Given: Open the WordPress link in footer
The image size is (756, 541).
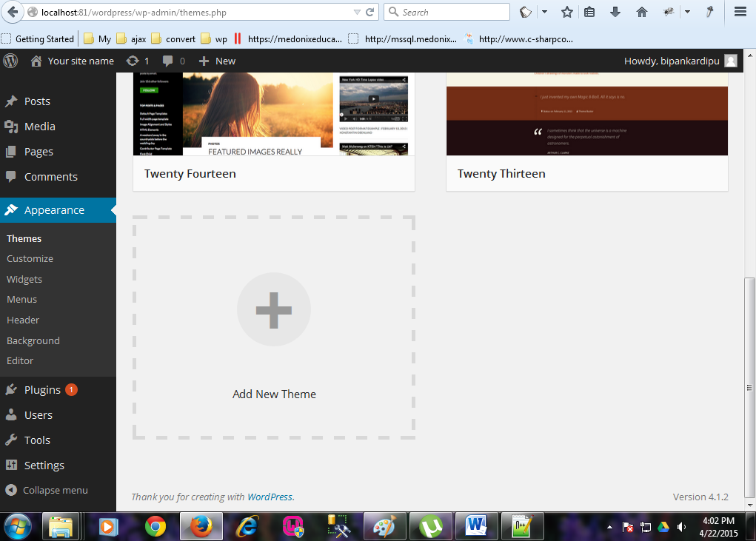Looking at the screenshot, I should pos(270,497).
